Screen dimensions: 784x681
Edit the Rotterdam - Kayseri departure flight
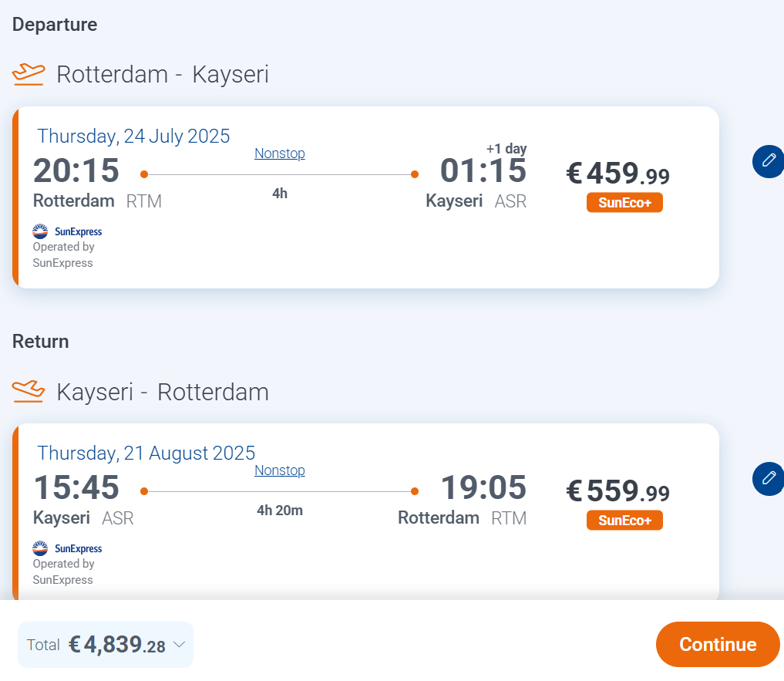pyautogui.click(x=769, y=161)
